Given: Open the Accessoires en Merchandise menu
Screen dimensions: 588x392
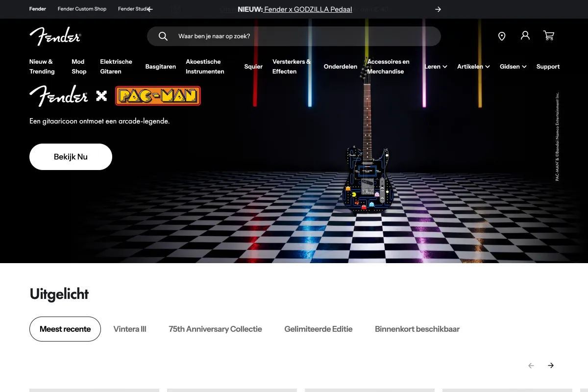Looking at the screenshot, I should click(x=388, y=67).
